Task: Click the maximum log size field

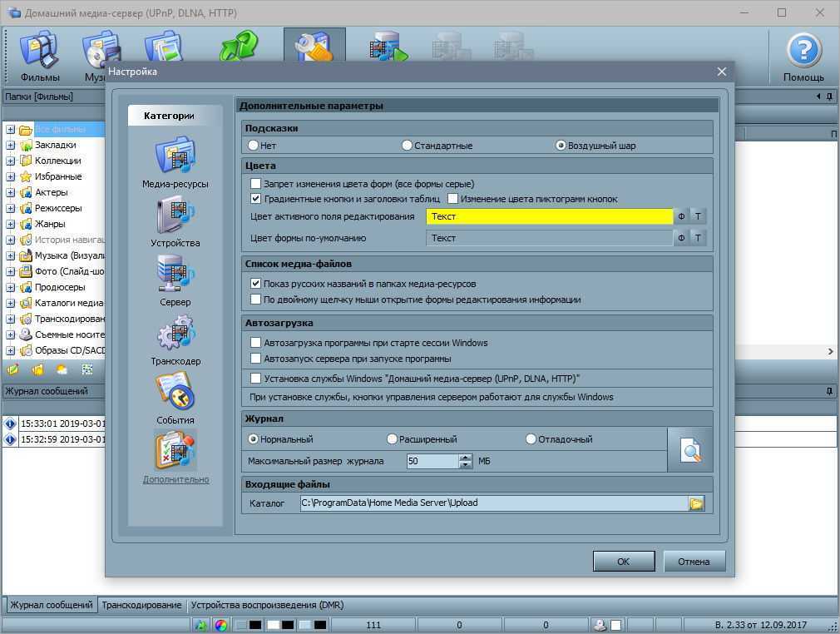Action: (x=432, y=461)
